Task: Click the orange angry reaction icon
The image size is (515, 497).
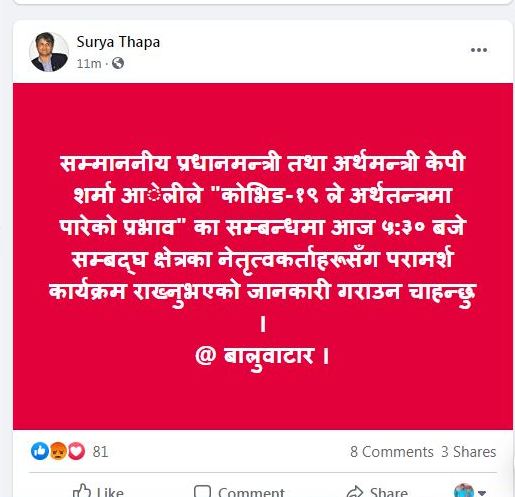Action: click(x=58, y=451)
